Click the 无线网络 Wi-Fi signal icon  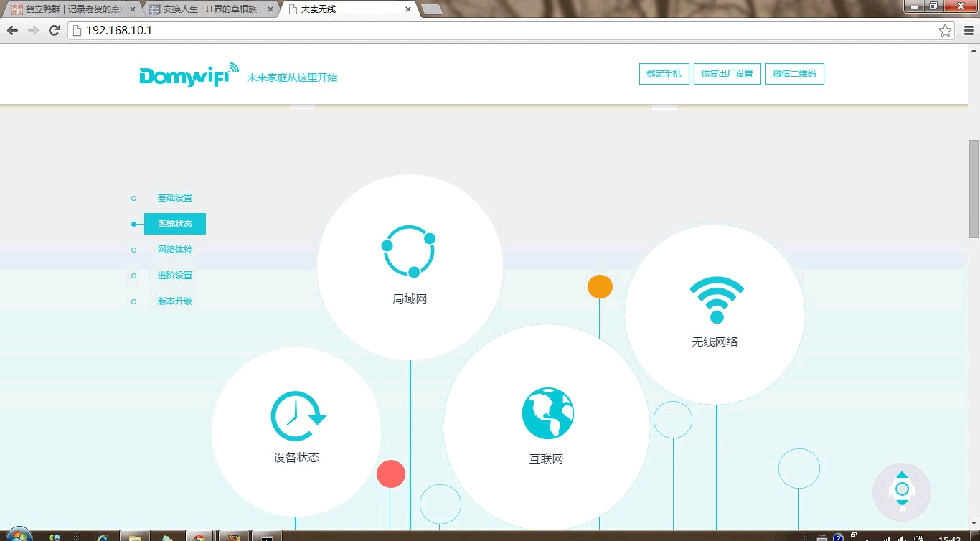point(716,299)
